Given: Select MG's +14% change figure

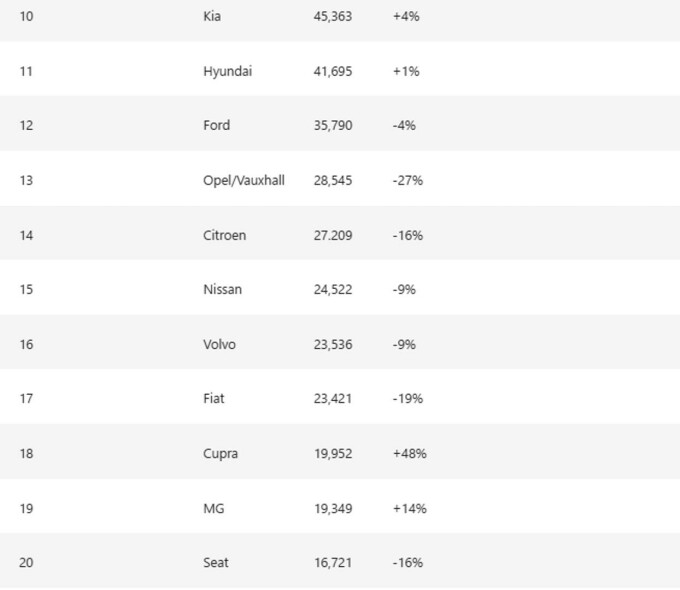Looking at the screenshot, I should 410,508.
